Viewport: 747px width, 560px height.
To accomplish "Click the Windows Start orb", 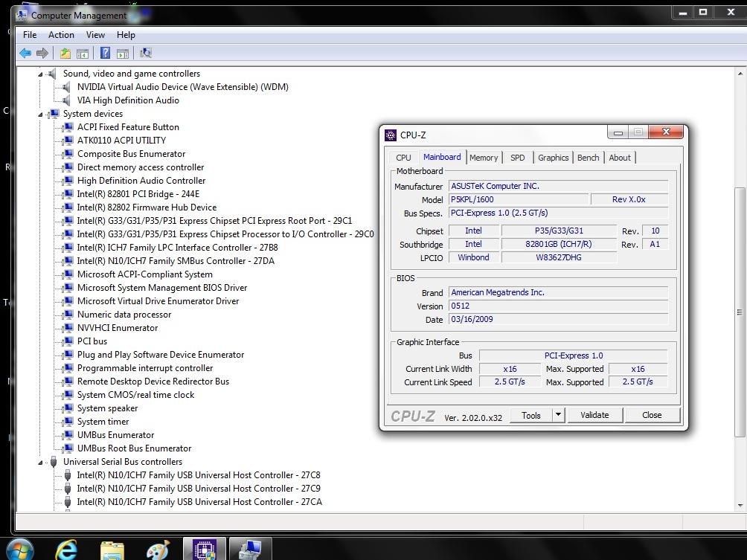I will [x=19, y=549].
